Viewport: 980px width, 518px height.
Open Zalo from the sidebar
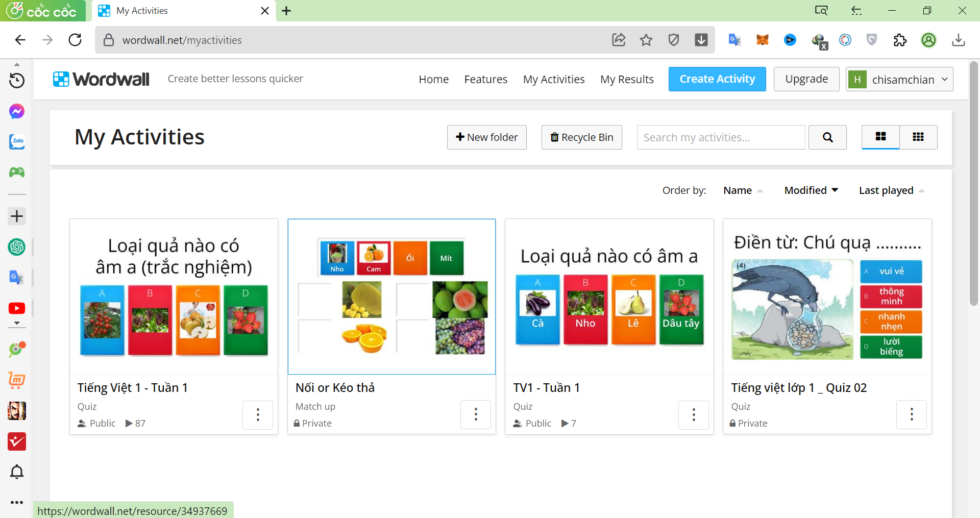17,142
